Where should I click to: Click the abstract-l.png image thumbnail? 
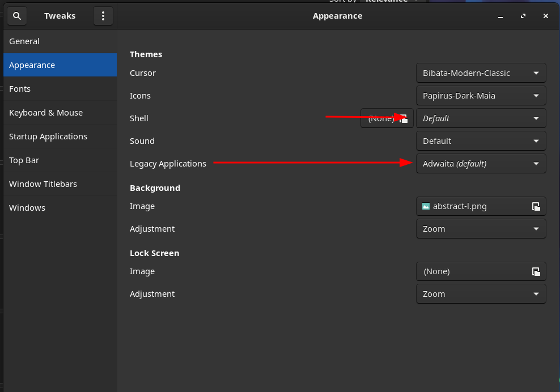(426, 206)
